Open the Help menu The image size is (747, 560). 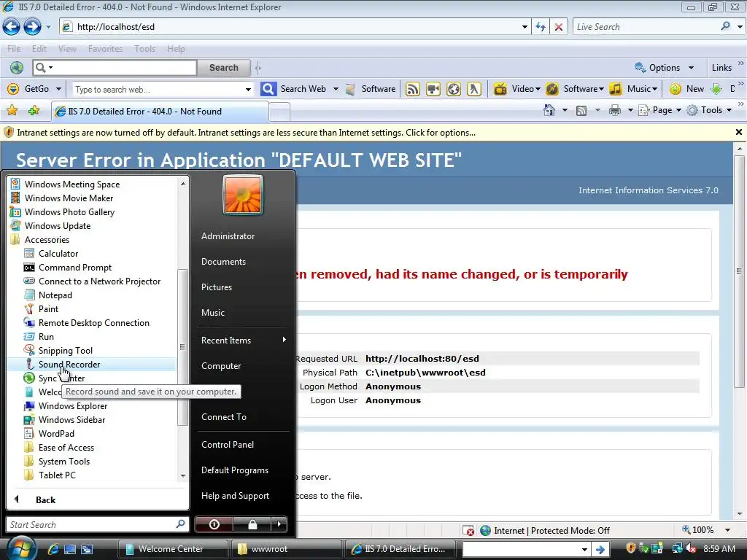[x=176, y=49]
